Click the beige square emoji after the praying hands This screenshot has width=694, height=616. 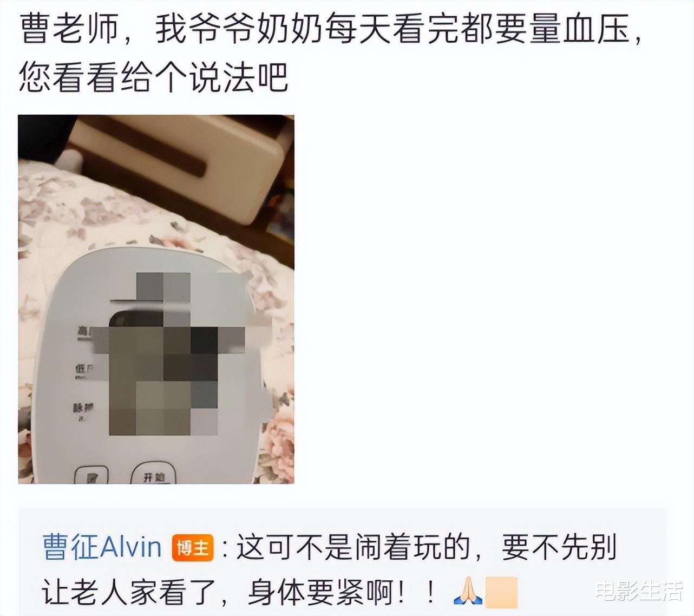(x=501, y=592)
